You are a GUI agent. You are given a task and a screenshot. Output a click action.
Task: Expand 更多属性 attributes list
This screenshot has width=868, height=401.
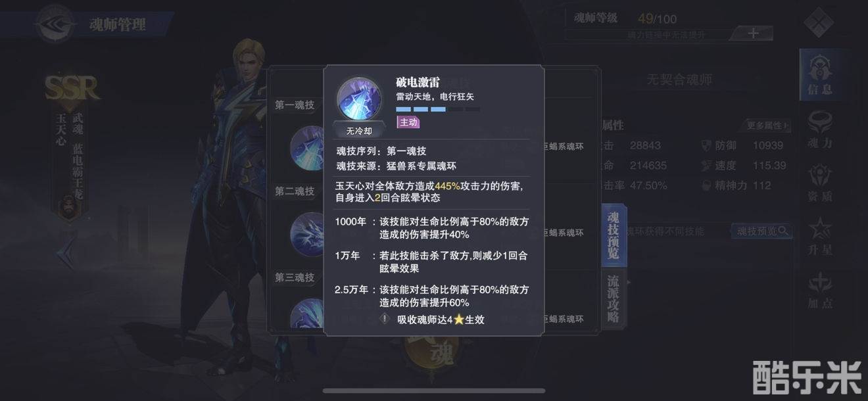[x=767, y=126]
